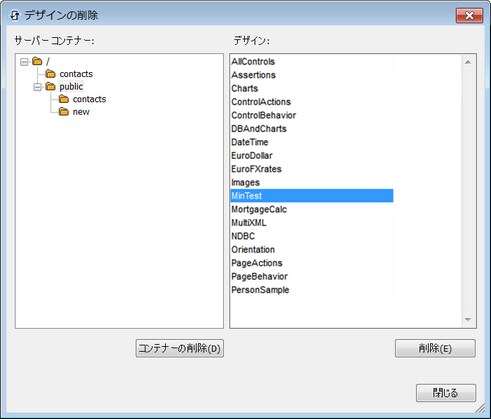Click the dialog title bar icon
Image resolution: width=491 pixels, height=419 pixels.
(15, 15)
